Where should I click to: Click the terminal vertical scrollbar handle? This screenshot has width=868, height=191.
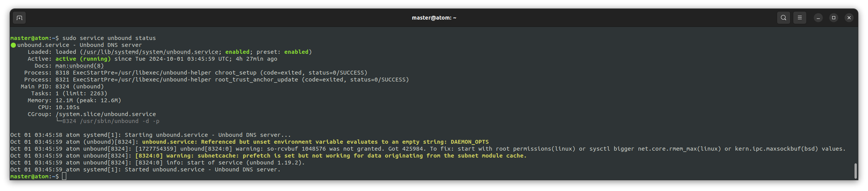click(x=855, y=171)
